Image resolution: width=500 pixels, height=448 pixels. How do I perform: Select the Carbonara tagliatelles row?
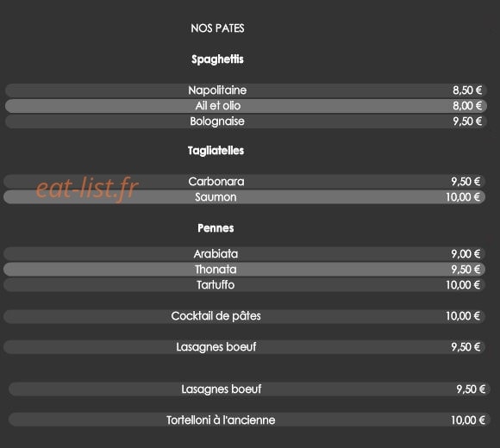tap(244, 182)
